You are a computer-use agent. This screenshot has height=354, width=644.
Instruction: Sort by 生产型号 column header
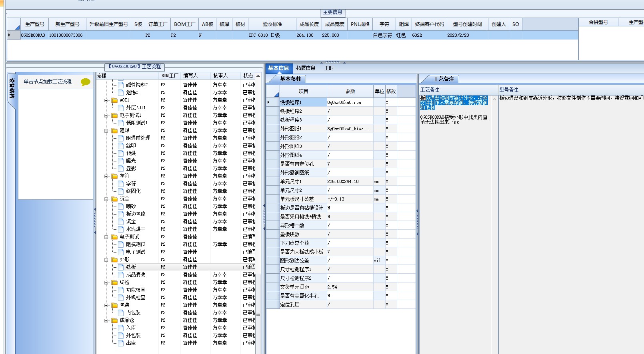click(x=35, y=24)
